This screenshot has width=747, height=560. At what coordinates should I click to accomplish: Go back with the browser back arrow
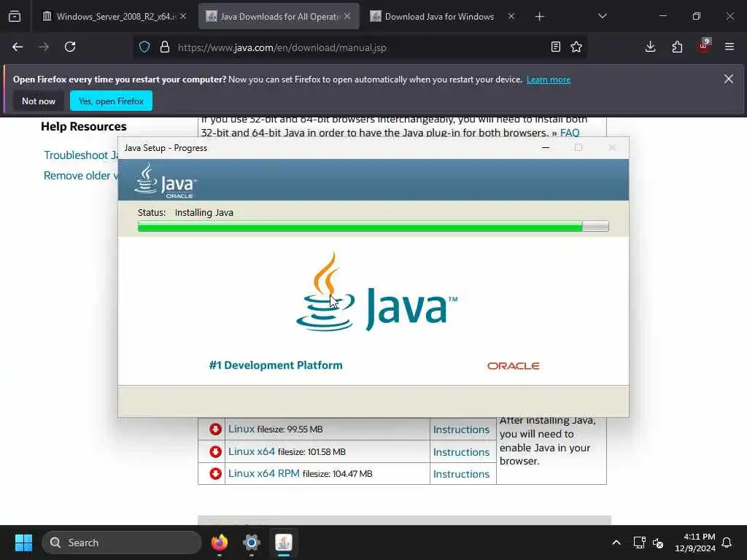click(18, 47)
